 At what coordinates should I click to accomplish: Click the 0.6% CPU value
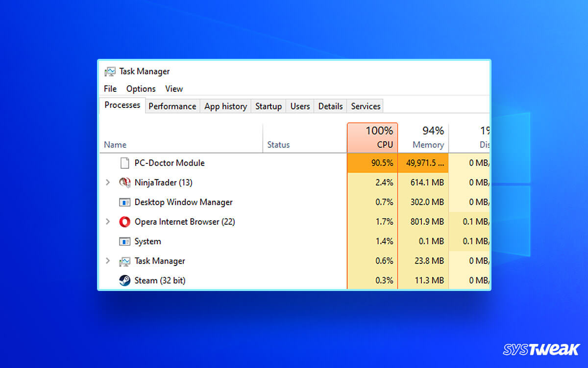[384, 261]
